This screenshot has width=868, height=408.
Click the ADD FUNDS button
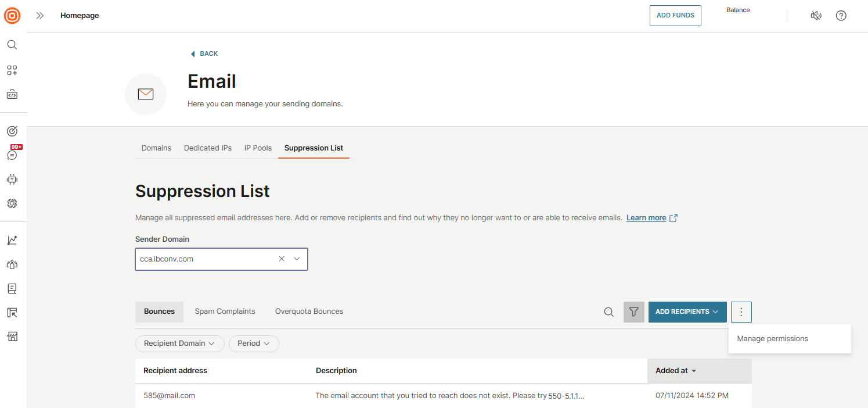click(x=675, y=16)
